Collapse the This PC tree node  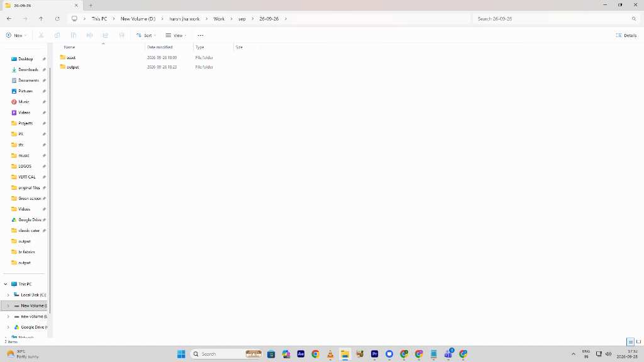5,284
